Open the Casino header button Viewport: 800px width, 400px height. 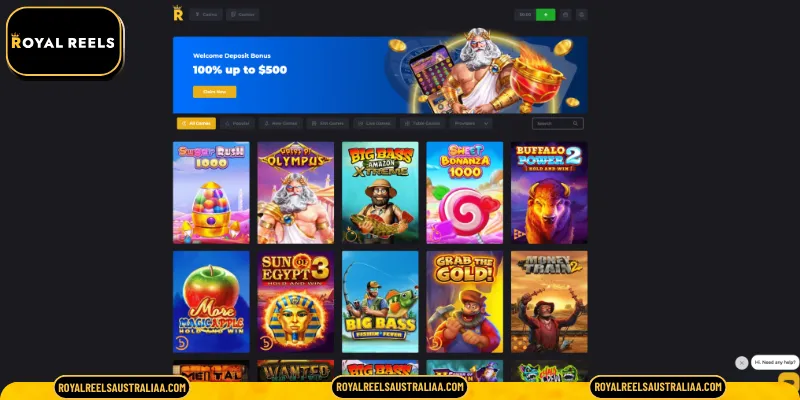(x=206, y=15)
